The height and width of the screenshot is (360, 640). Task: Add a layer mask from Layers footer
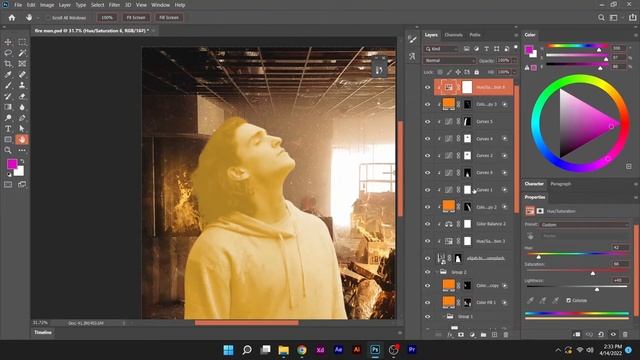tap(461, 335)
